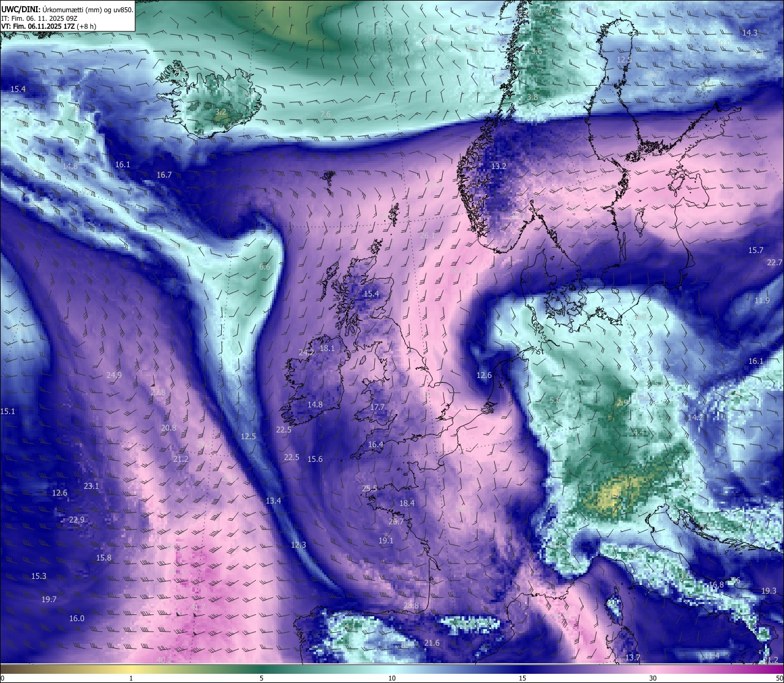Click the 19.1 value on the French Atlantic coast
Image resolution: width=784 pixels, height=683 pixels.
[x=385, y=541]
